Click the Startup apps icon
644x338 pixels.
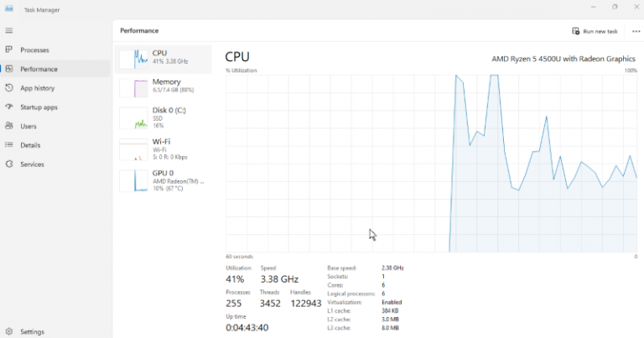9,107
